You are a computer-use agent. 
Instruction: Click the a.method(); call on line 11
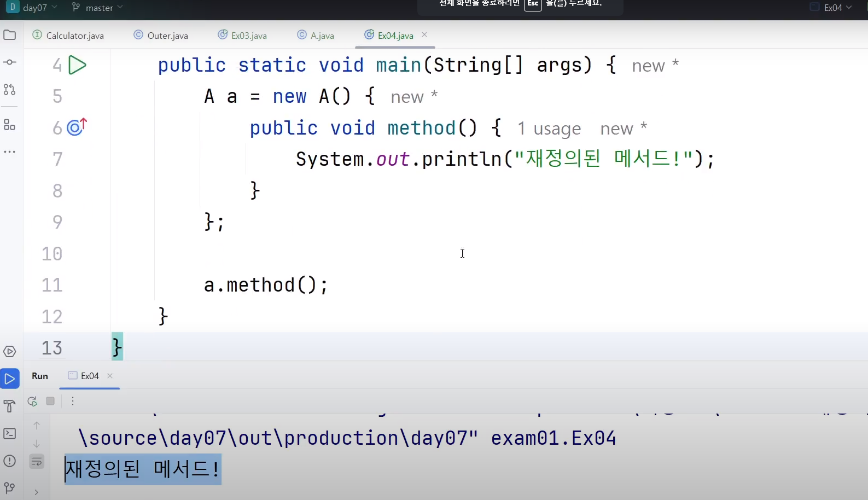click(x=266, y=285)
